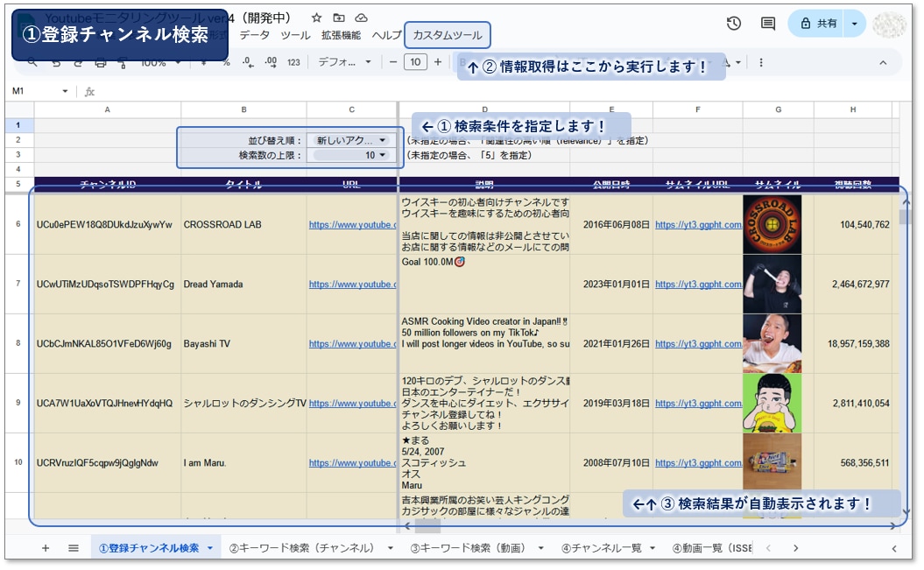This screenshot has height=570, width=924.
Task: Open ④チャンネル一覧 tab options arrow
Action: 652,548
